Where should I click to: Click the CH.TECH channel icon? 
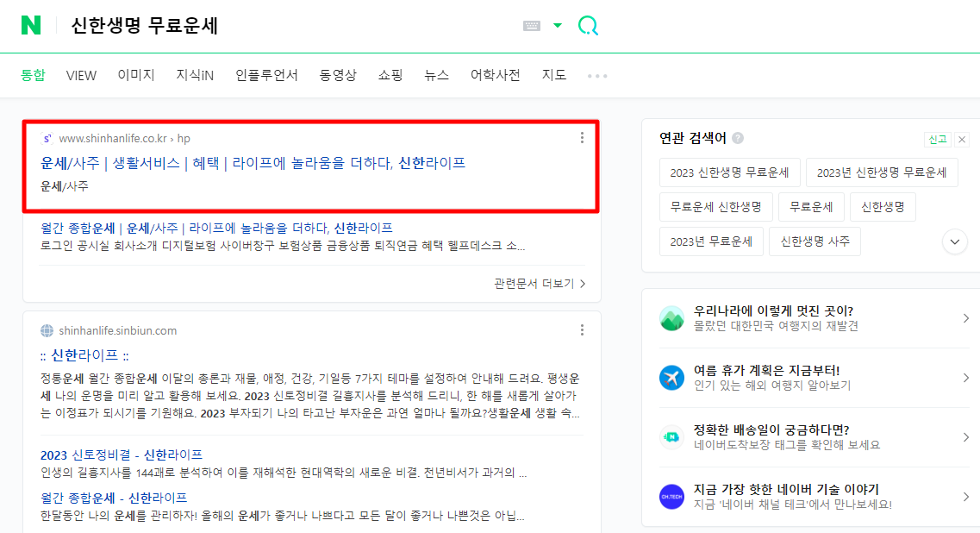pos(672,497)
